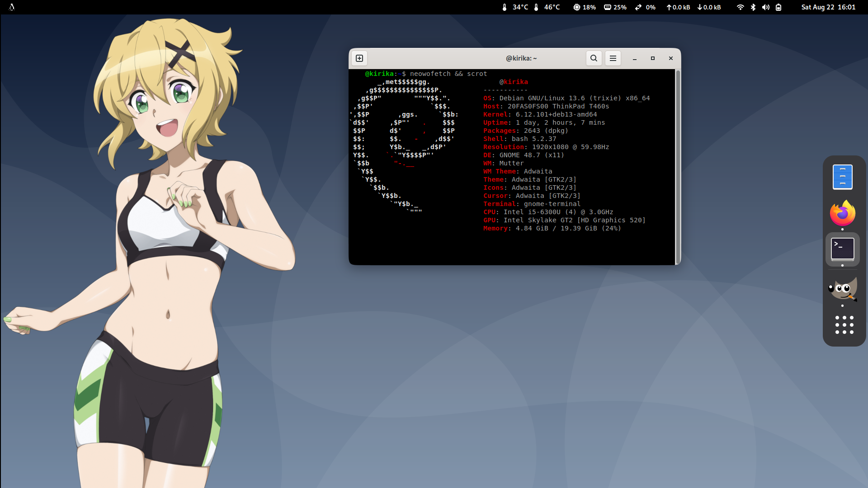This screenshot has width=868, height=488.
Task: Click the 34°C temperature indicator
Action: 515,7
